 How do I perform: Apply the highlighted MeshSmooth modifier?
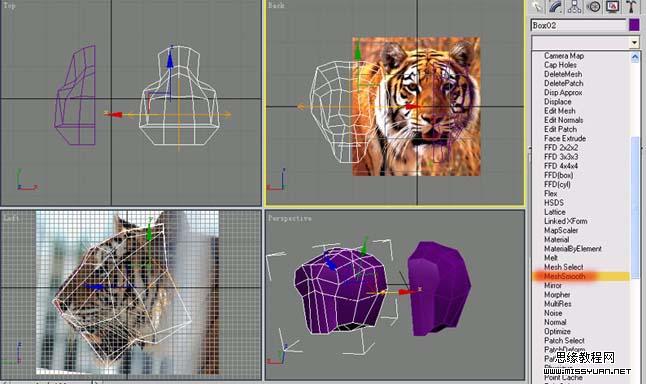(x=580, y=276)
